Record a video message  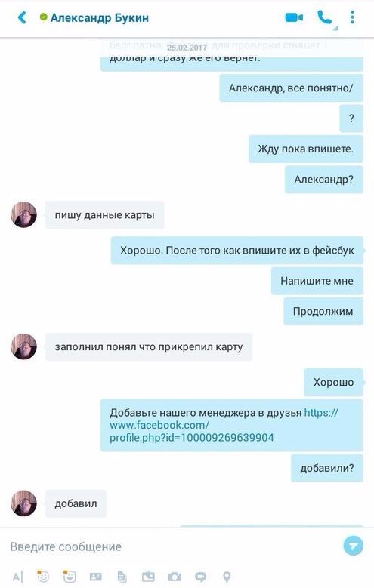coord(200,577)
